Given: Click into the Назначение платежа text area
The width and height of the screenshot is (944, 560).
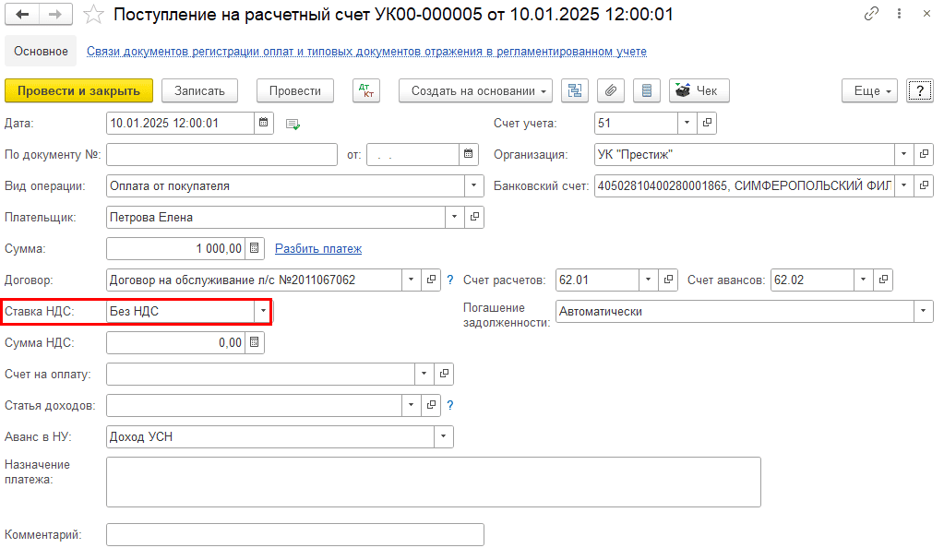Looking at the screenshot, I should pos(433,482).
